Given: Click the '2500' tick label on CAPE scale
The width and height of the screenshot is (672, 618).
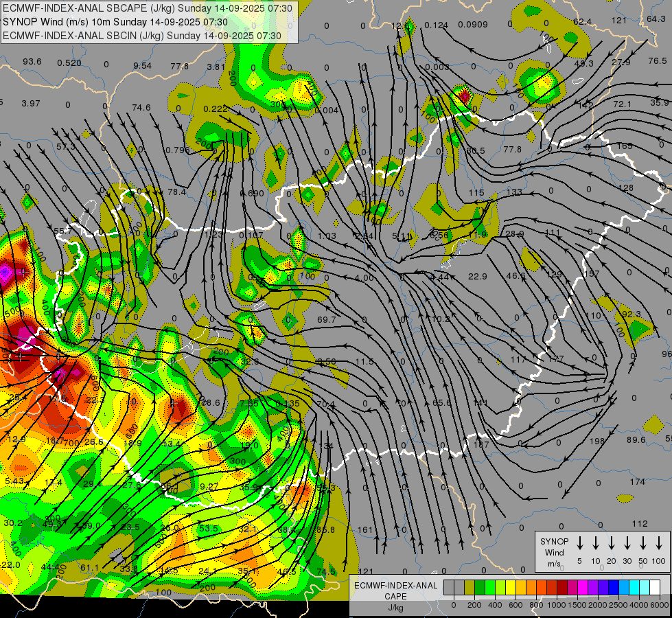Looking at the screenshot, I should tap(618, 605).
